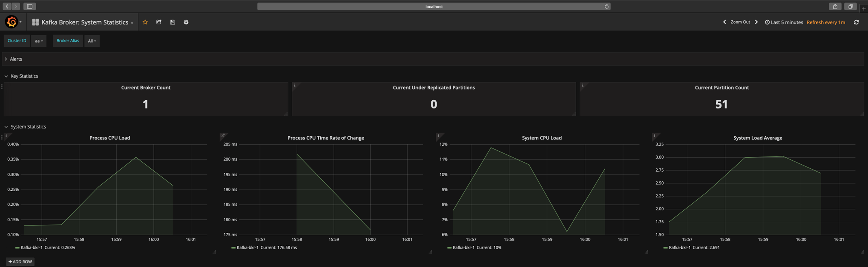Open the Current Partition Count panel title menu
This screenshot has width=868, height=267.
pyautogui.click(x=722, y=88)
